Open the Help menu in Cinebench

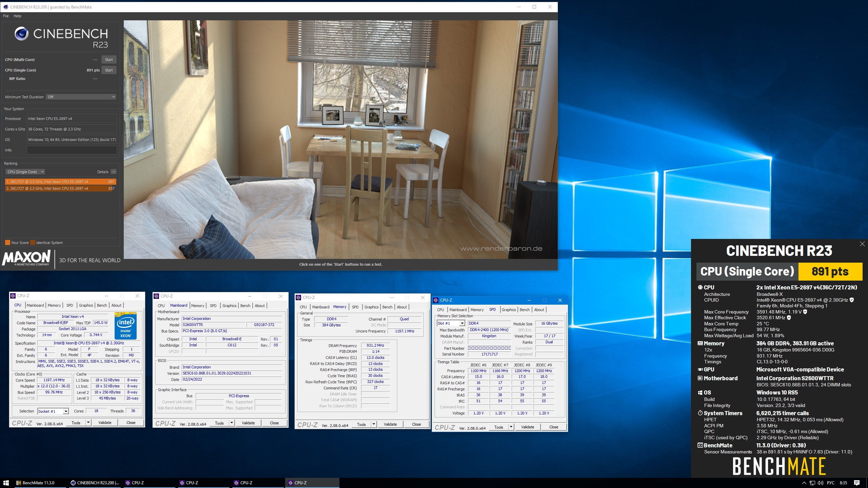(x=17, y=16)
